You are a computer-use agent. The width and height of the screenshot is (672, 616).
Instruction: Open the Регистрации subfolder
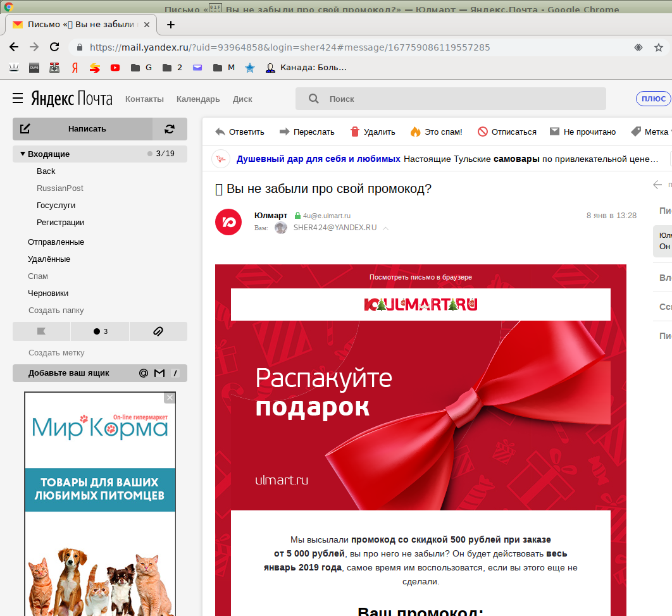coord(60,223)
